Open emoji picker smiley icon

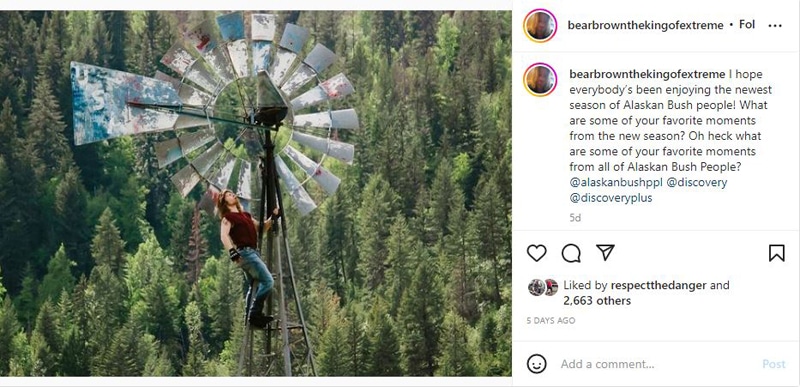point(536,364)
